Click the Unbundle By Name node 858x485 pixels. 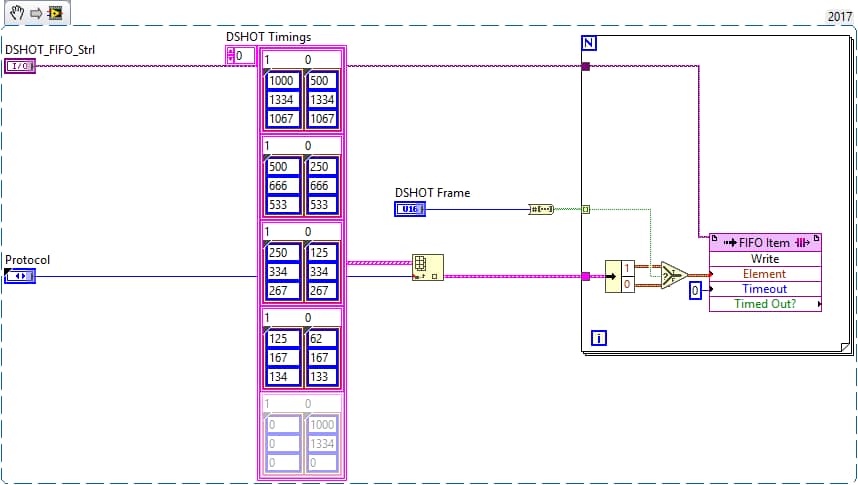619,276
